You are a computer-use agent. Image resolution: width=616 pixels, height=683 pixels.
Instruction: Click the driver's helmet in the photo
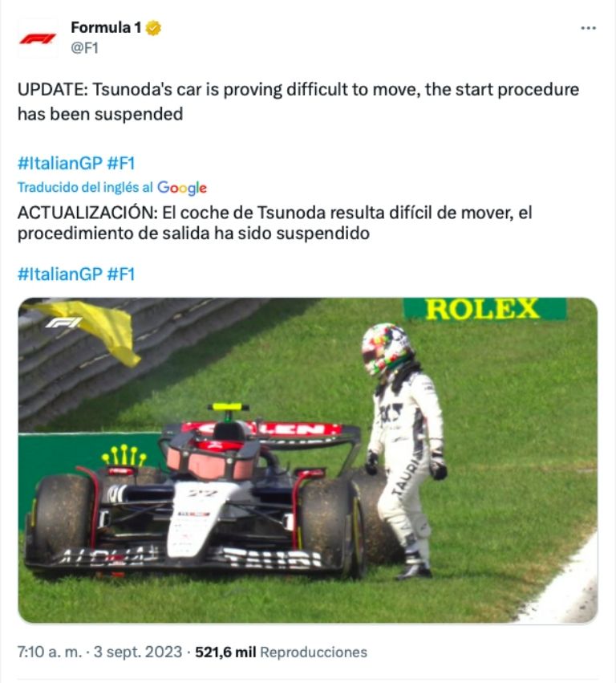387,350
